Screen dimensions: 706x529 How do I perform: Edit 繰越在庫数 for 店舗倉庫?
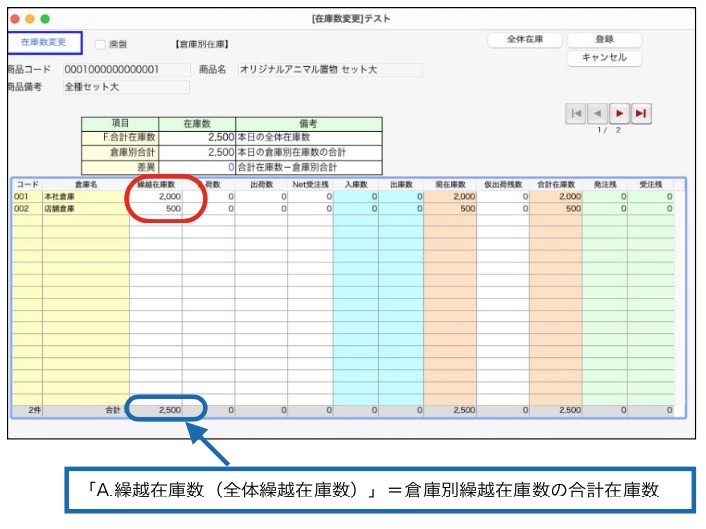(156, 209)
